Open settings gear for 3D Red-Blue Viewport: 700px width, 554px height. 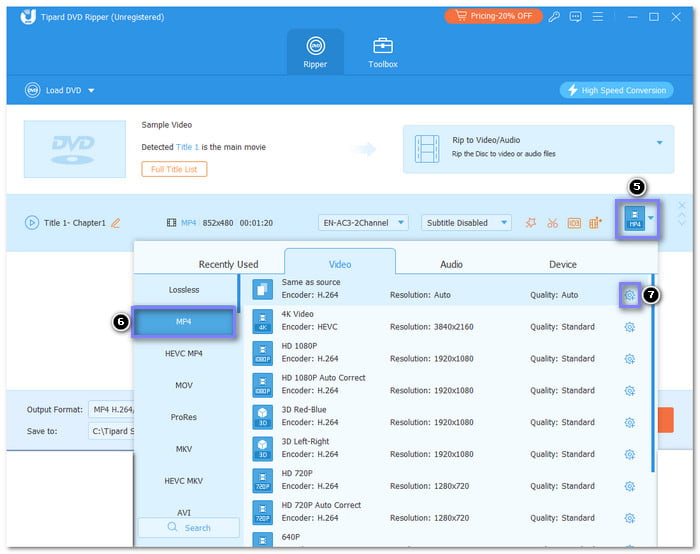click(x=629, y=422)
